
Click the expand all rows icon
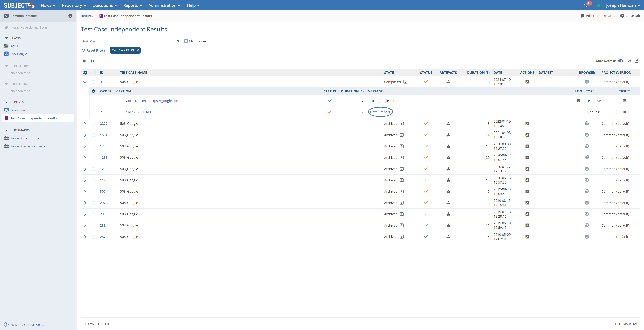(84, 61)
